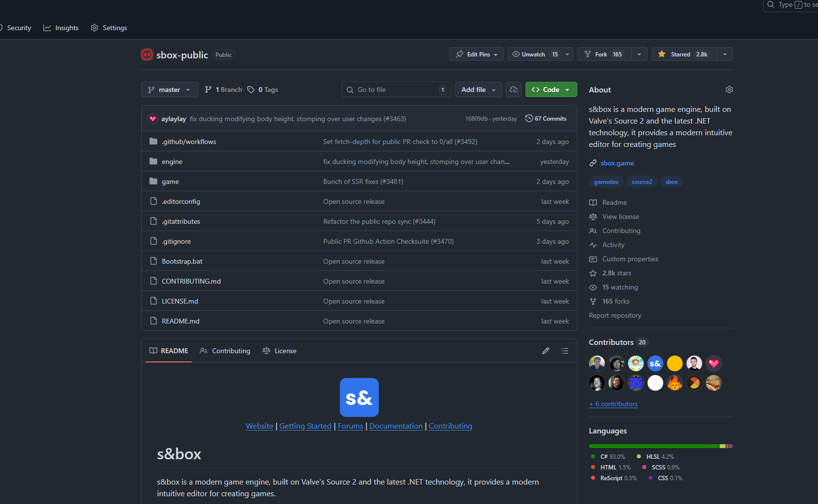
Task: Open the README outline list icon
Action: [x=564, y=351]
